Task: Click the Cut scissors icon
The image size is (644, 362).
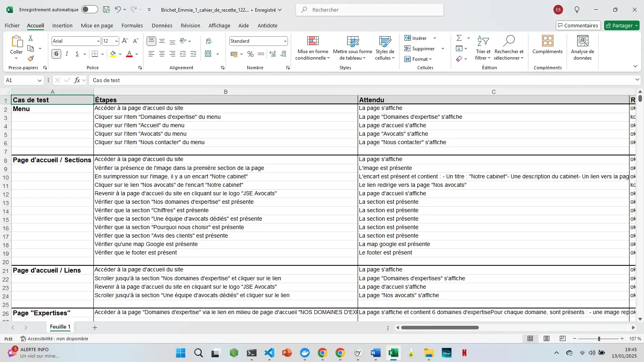Action: [x=31, y=38]
